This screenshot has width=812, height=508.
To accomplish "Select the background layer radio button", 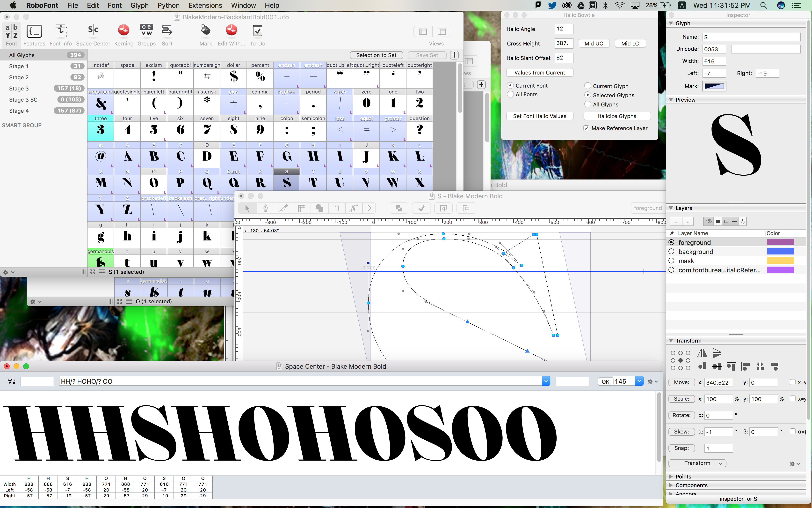I will 671,252.
